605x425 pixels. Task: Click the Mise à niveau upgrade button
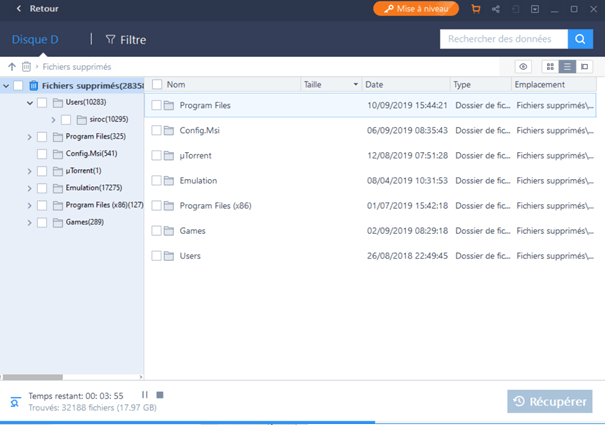(416, 9)
